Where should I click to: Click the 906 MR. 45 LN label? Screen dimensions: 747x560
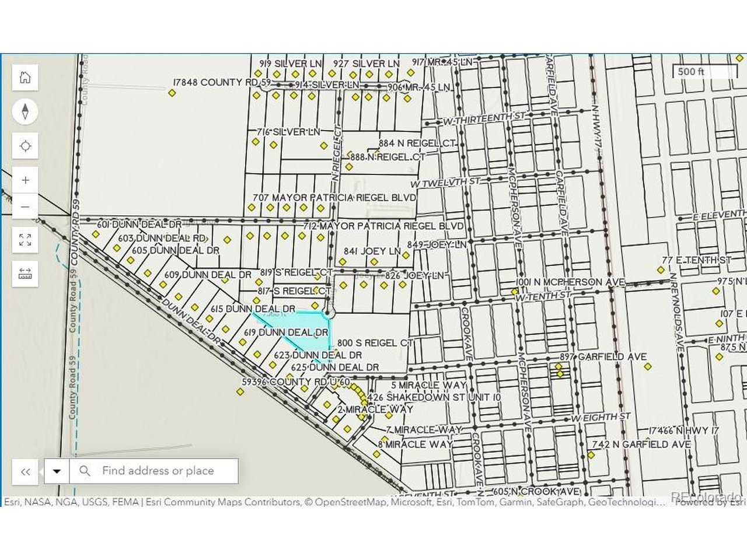tap(419, 87)
